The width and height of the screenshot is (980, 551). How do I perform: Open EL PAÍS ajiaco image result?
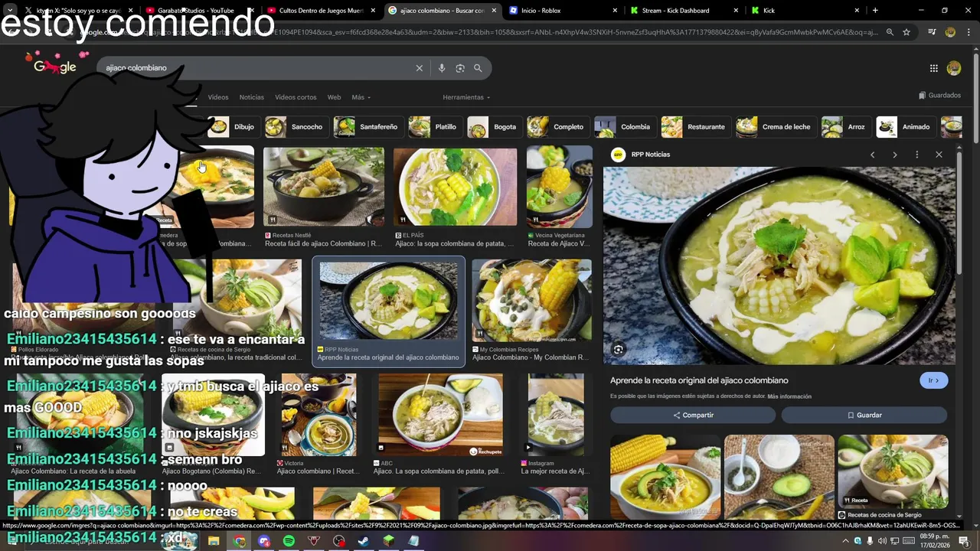(x=455, y=187)
